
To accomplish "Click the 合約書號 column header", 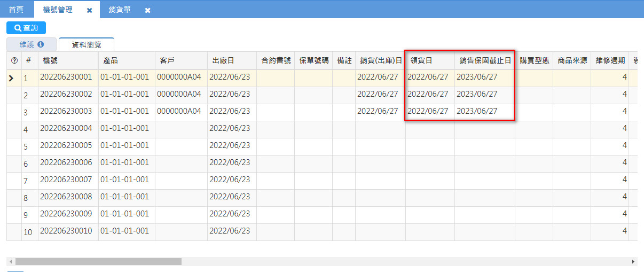I will (276, 61).
